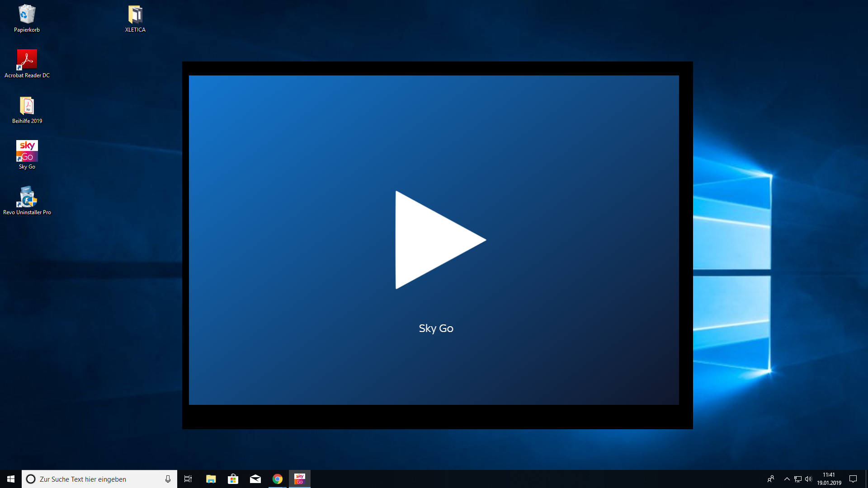Open the Action Center notifications icon
868x488 pixels.
pyautogui.click(x=853, y=479)
